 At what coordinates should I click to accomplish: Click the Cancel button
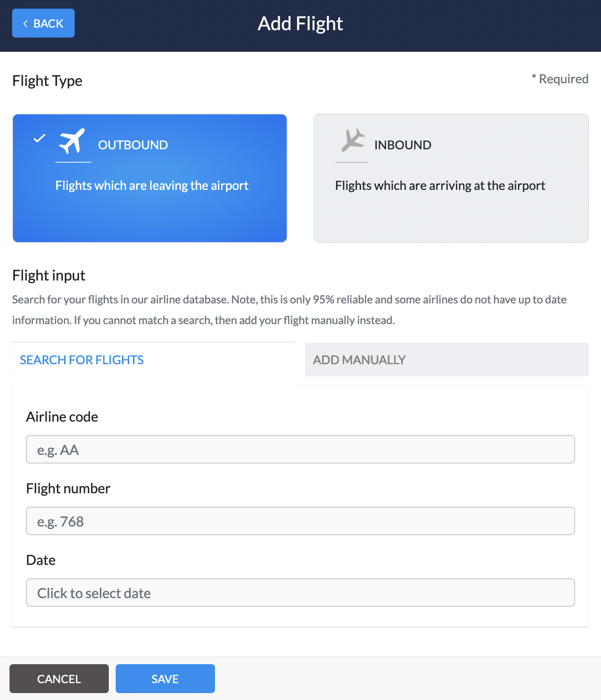pyautogui.click(x=59, y=678)
